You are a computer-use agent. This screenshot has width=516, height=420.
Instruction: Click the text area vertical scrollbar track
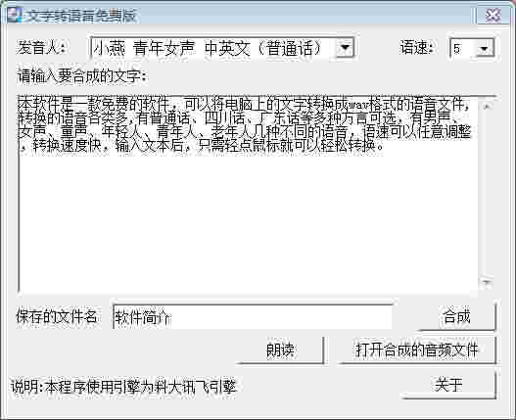click(487, 194)
